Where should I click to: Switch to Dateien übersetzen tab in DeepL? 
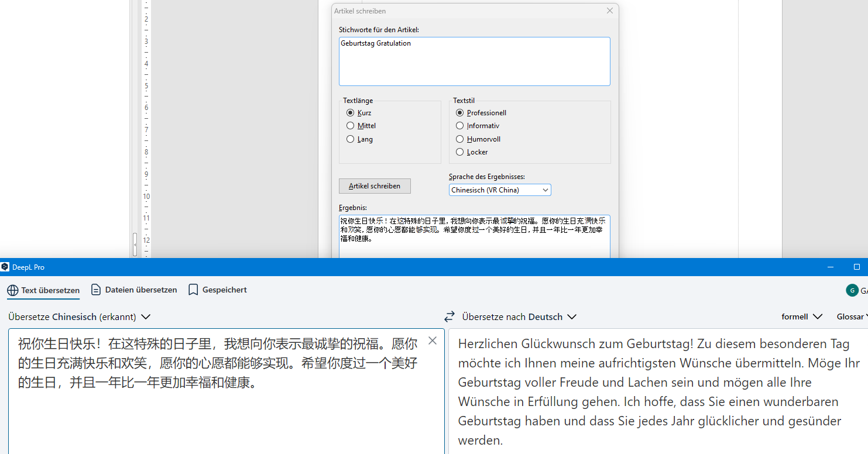tap(134, 290)
